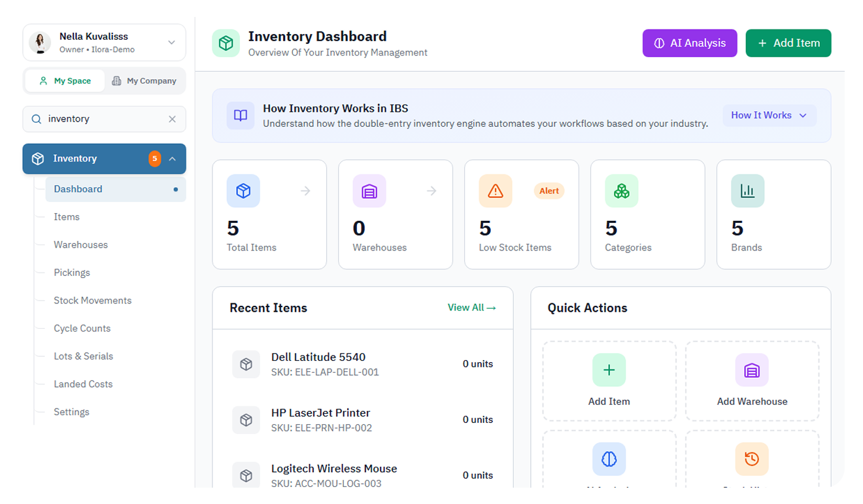Collapse the Inventory menu chevron
The image size is (863, 504).
(x=173, y=159)
